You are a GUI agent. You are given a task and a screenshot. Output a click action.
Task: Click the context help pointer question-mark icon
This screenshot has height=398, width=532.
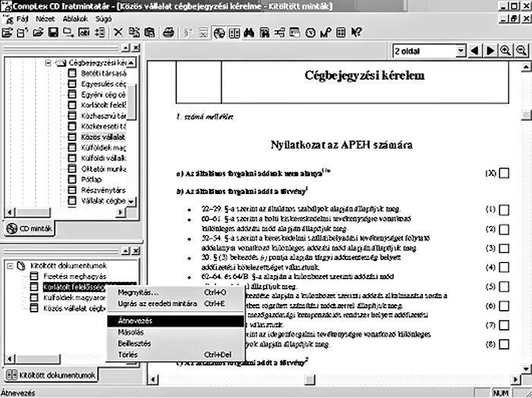[356, 33]
